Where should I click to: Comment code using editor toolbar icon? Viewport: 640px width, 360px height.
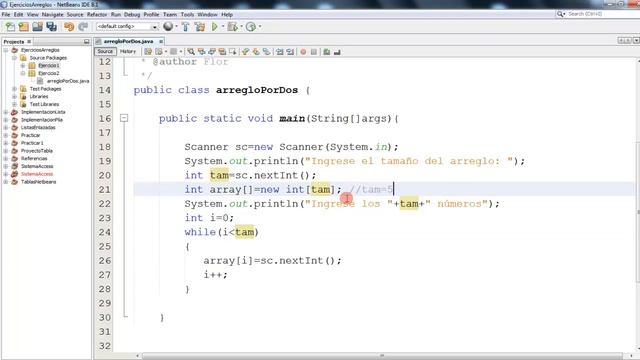[x=327, y=52]
